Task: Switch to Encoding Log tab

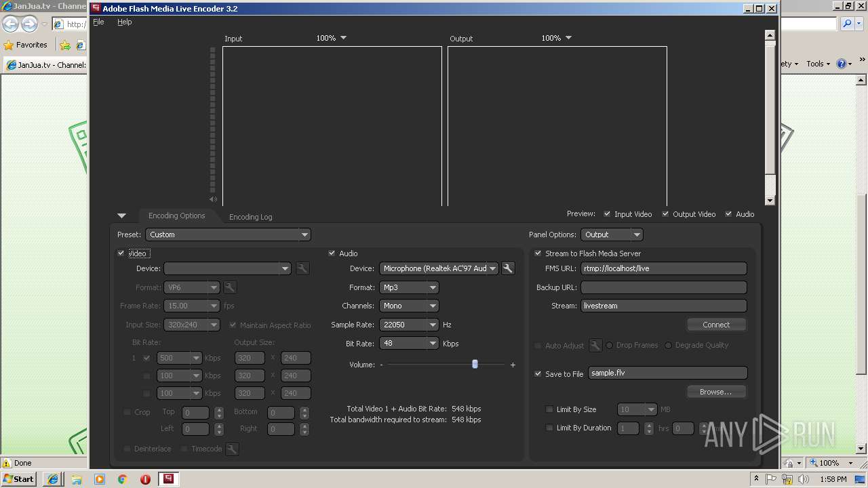Action: 250,217
